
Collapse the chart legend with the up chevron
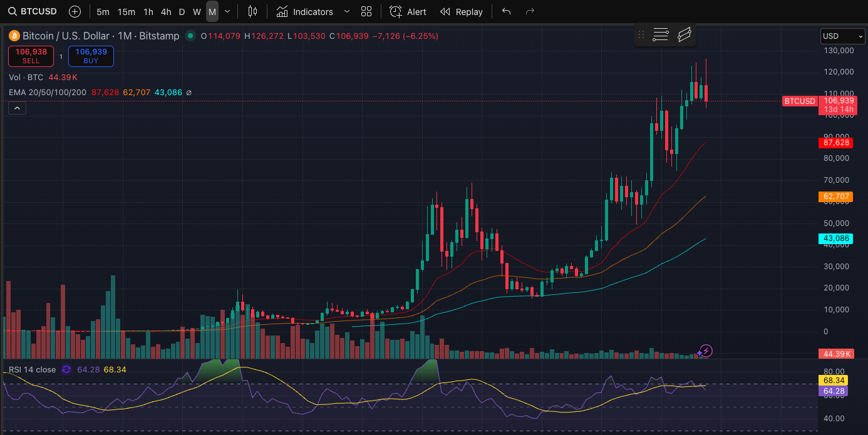tap(17, 108)
